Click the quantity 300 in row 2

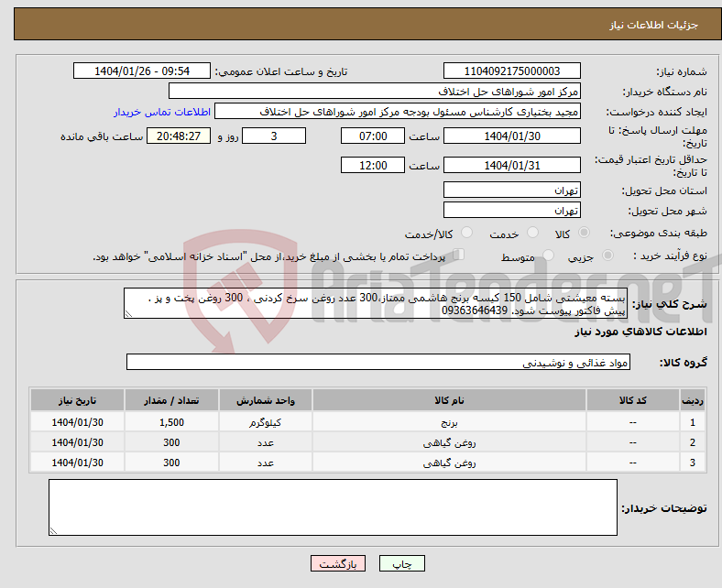pos(171,442)
